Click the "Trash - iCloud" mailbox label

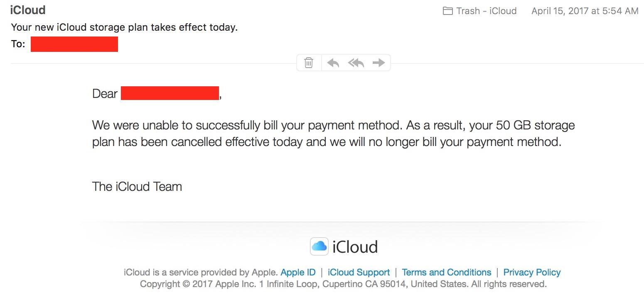[486, 11]
